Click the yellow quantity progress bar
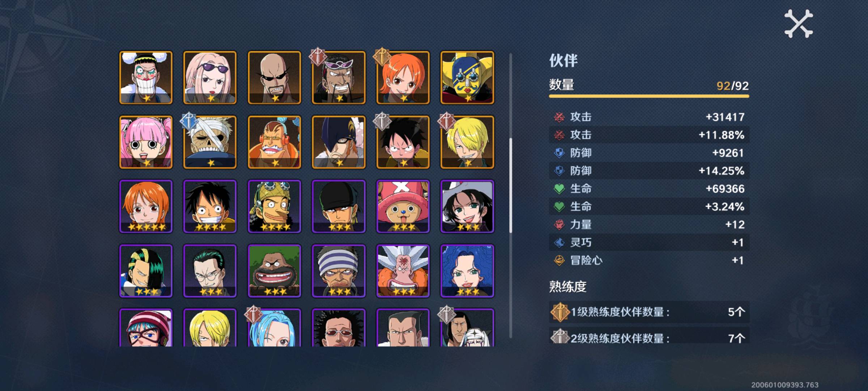The image size is (868, 391). click(649, 96)
